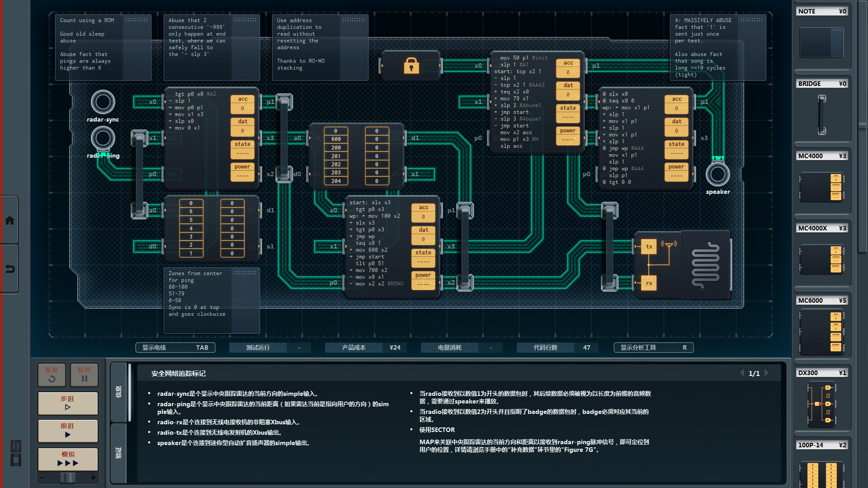The width and height of the screenshot is (868, 488).
Task: Click the home icon on left sidebar
Action: (x=9, y=221)
